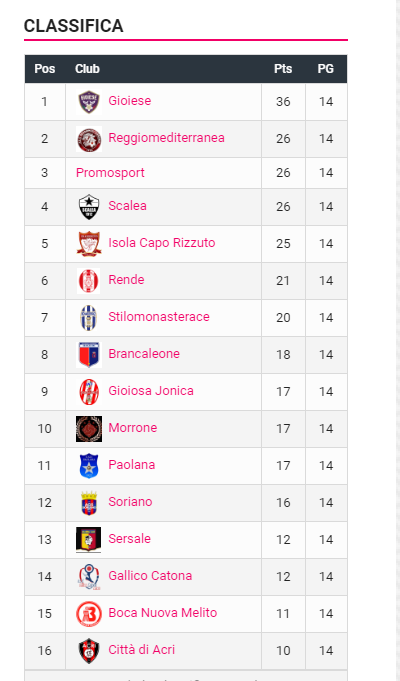Click the Gioiese club crest

[x=89, y=102]
